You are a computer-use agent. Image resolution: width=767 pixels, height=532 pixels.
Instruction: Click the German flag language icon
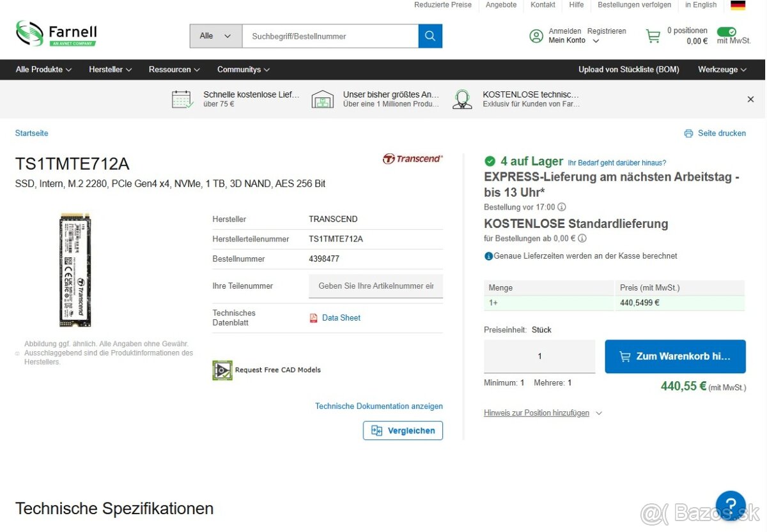coord(738,5)
